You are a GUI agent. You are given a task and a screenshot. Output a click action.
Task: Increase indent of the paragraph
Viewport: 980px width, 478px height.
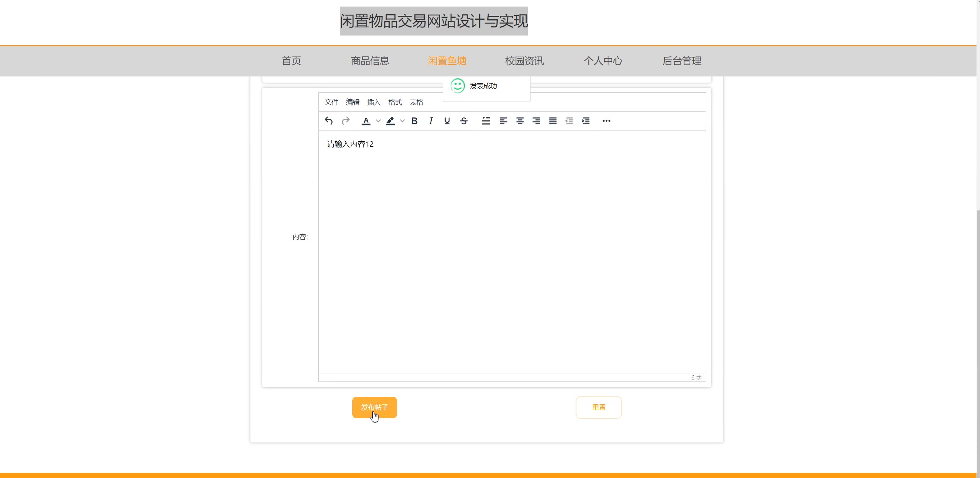coord(586,121)
